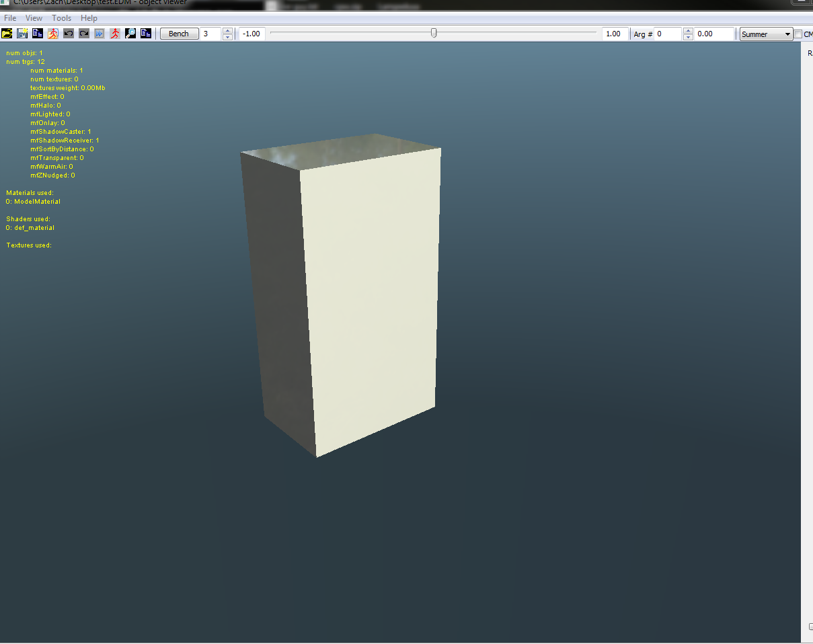The height and width of the screenshot is (644, 813).
Task: Click the red running figure icon
Action: pos(115,34)
